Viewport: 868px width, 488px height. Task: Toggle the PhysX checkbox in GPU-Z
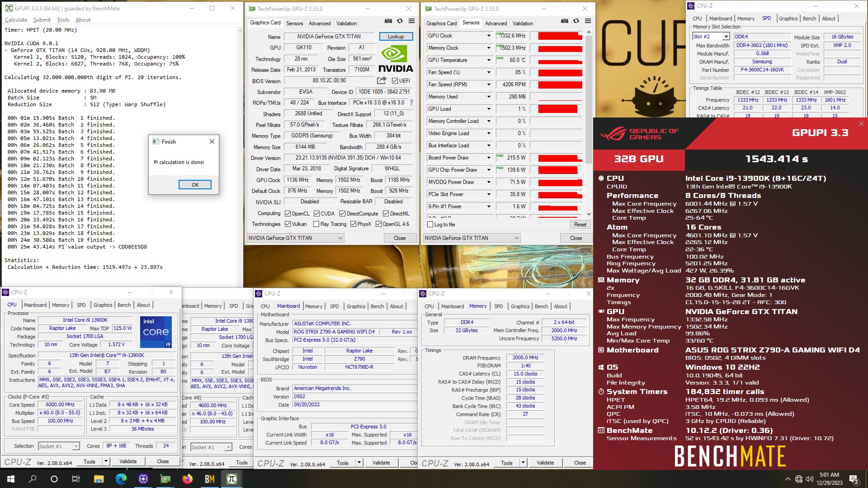[x=353, y=224]
